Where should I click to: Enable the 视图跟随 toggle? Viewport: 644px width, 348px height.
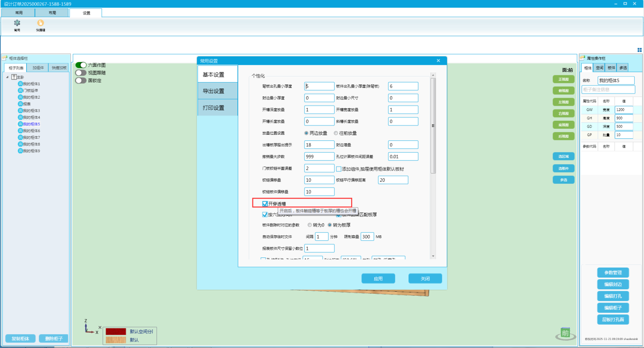click(81, 73)
